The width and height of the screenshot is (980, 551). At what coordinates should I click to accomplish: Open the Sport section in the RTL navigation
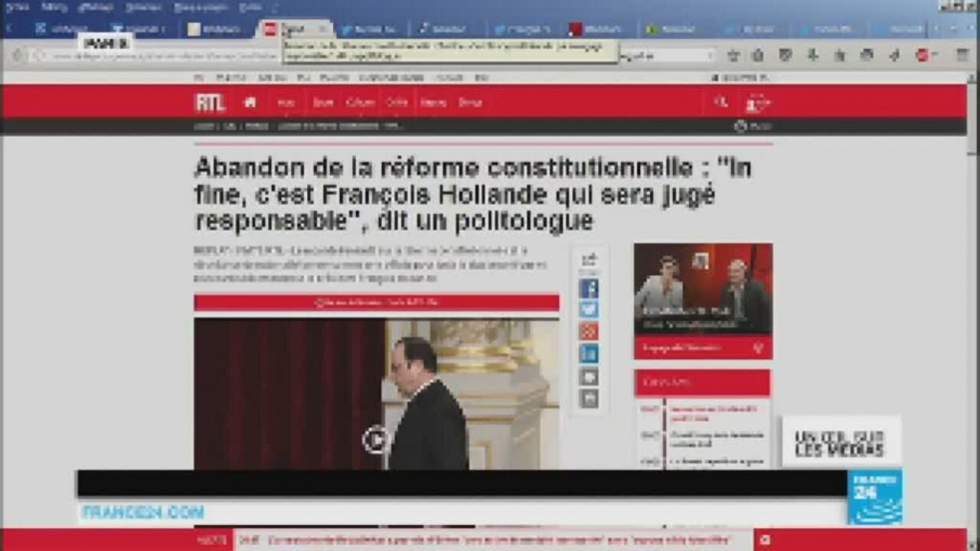(x=323, y=102)
